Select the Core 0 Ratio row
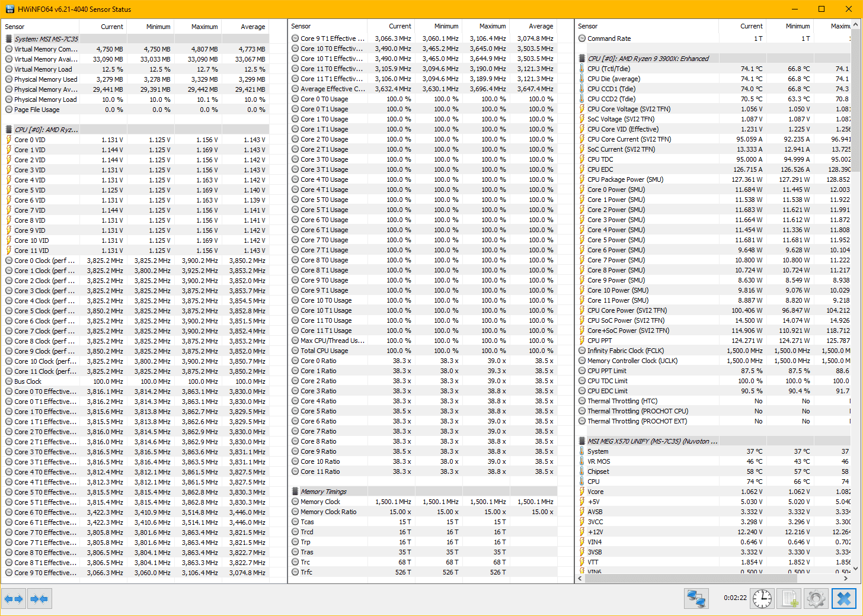The image size is (863, 616). pos(423,361)
